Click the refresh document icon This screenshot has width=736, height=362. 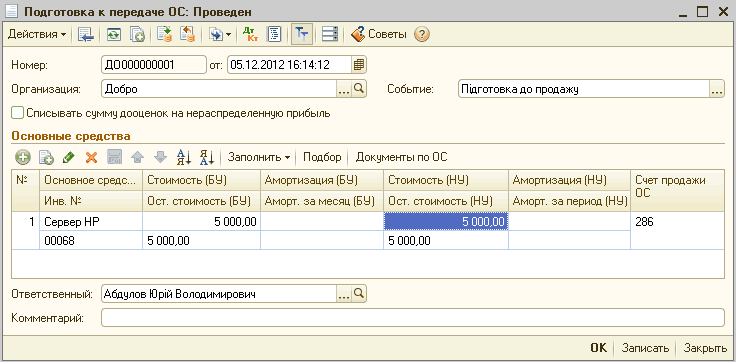114,35
